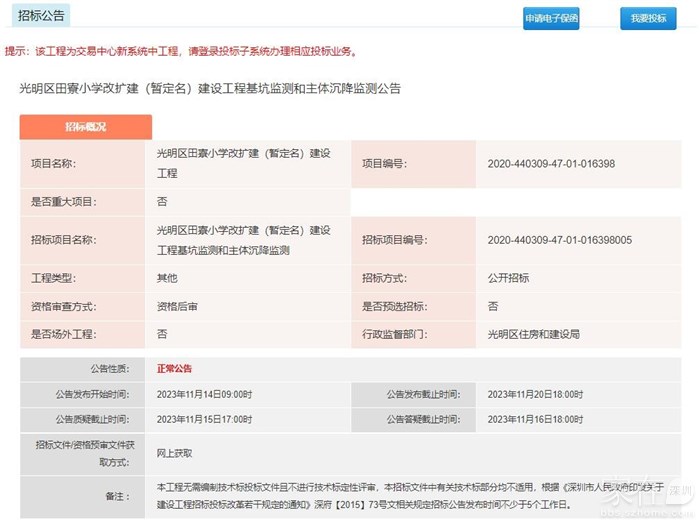
Task: Click the red 提示 notice text
Action: tap(182, 51)
